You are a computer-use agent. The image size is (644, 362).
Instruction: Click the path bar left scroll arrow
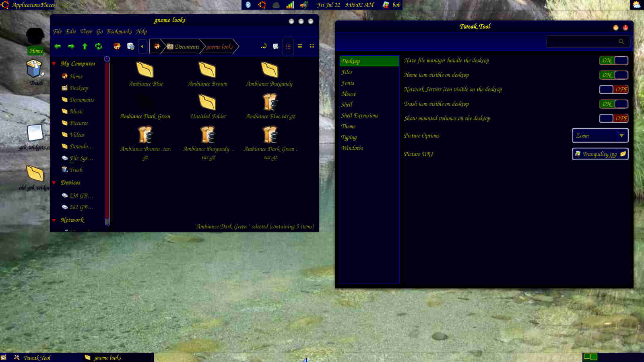142,46
